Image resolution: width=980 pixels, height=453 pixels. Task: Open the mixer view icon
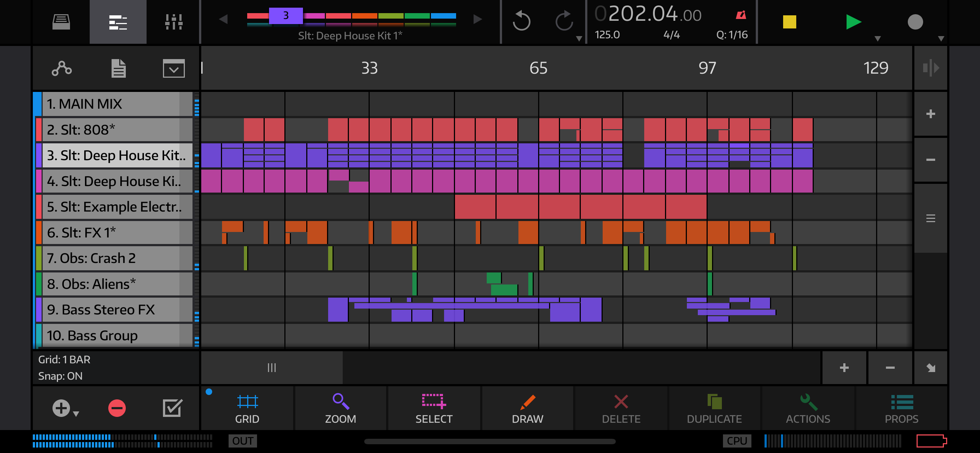[x=174, y=22]
